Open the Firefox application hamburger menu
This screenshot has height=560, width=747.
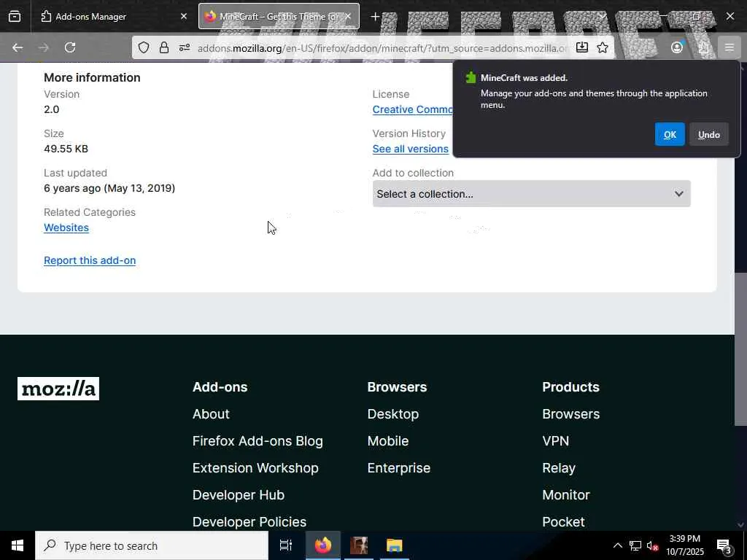[x=729, y=47]
